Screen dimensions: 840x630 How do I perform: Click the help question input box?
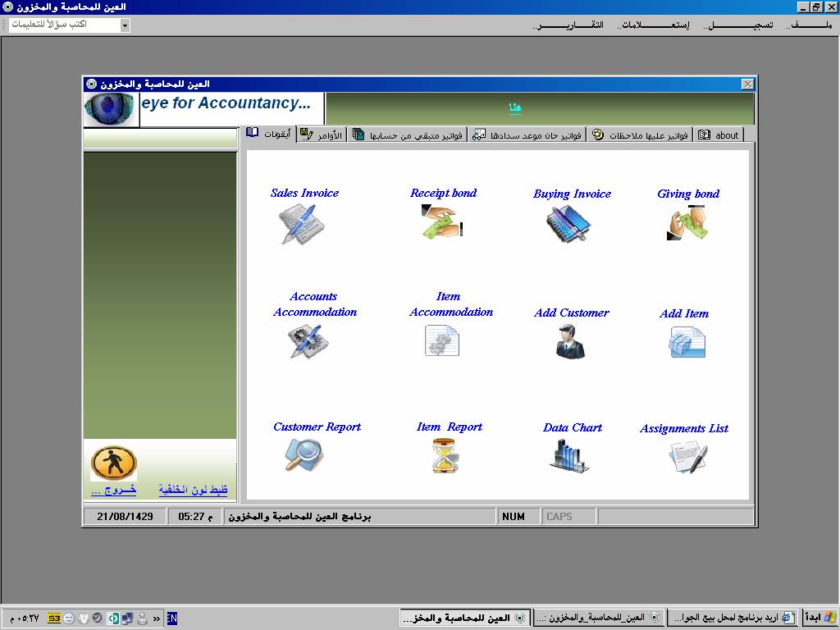pyautogui.click(x=65, y=25)
